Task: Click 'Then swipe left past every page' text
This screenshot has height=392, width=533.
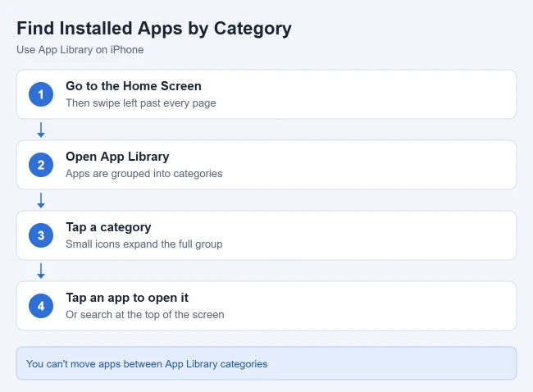Action: tap(141, 103)
